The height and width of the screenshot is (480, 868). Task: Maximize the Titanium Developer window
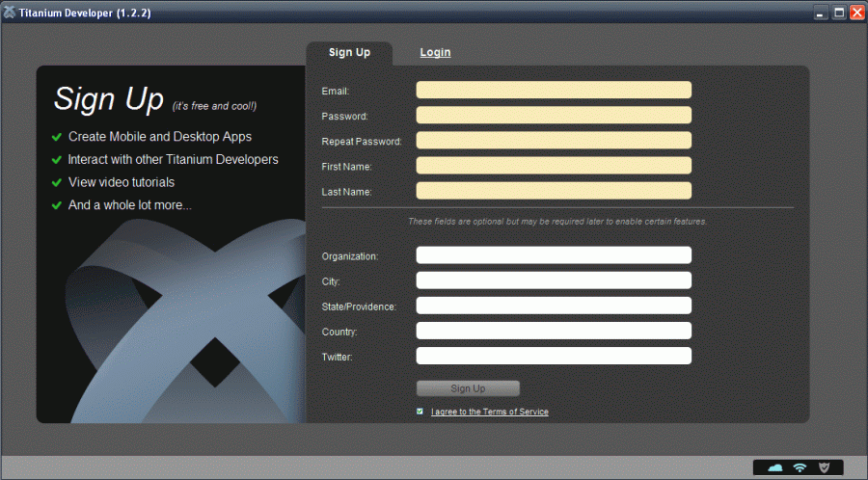click(839, 13)
